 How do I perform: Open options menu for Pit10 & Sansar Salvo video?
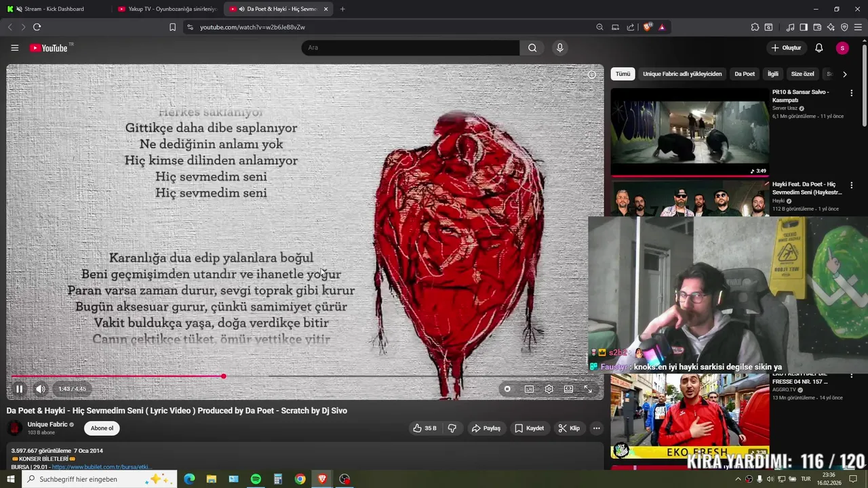tap(852, 92)
